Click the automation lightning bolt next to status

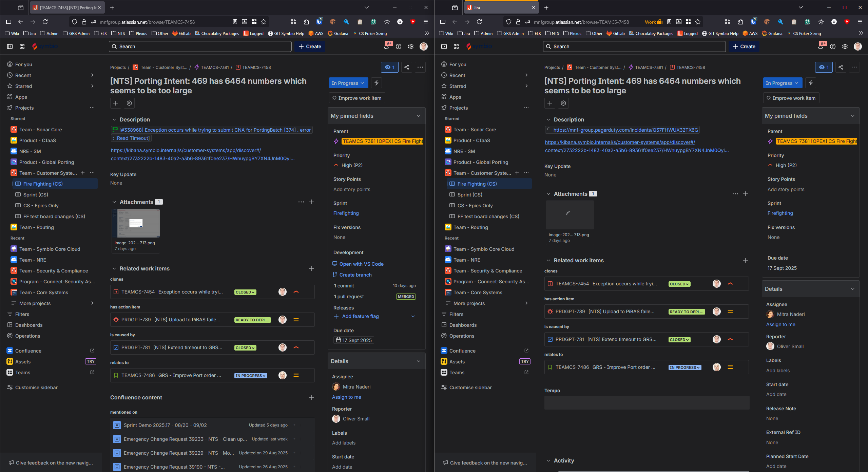tap(376, 83)
